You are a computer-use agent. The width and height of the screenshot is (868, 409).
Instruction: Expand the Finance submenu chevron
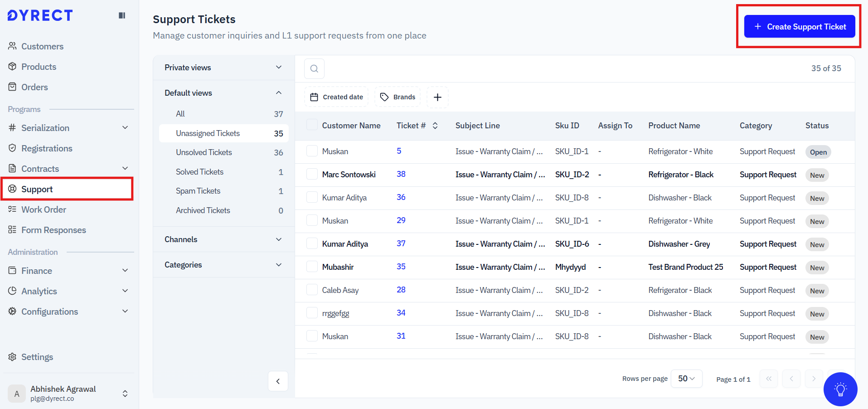(x=125, y=270)
